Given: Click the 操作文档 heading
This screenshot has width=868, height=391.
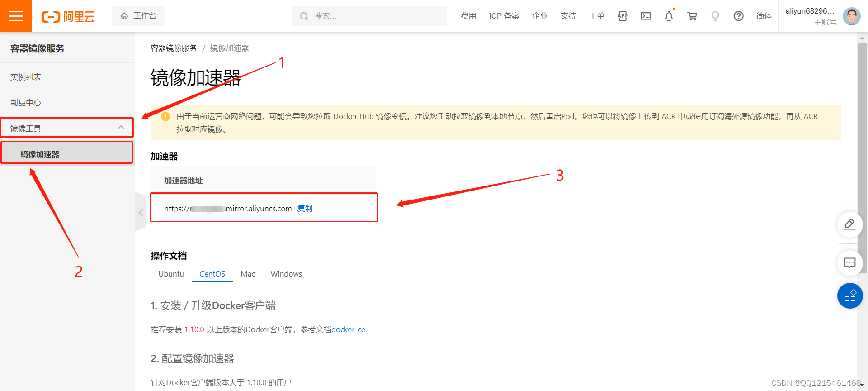Looking at the screenshot, I should 169,256.
